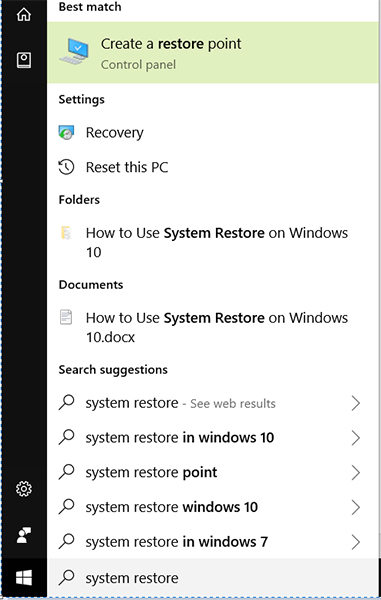Open 'How to Use System Restore on Windows 10.docx'
The width and height of the screenshot is (381, 600).
pyautogui.click(x=213, y=328)
